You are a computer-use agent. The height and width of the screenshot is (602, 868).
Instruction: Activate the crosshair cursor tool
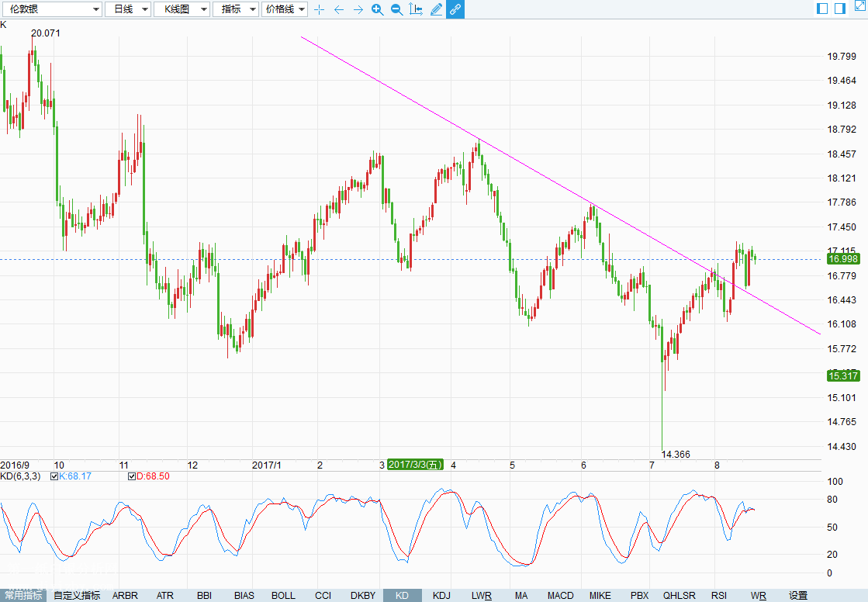coord(319,9)
